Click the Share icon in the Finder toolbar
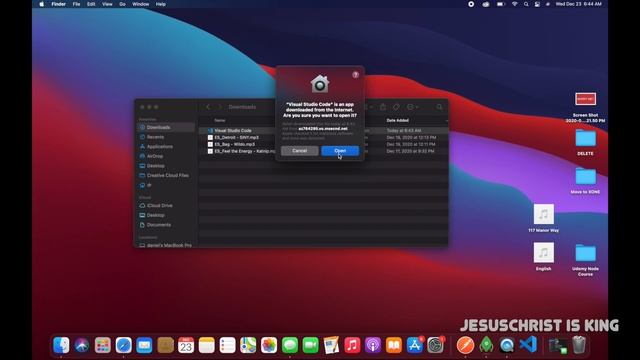Viewport: 640px width, 360px height. pos(382,107)
